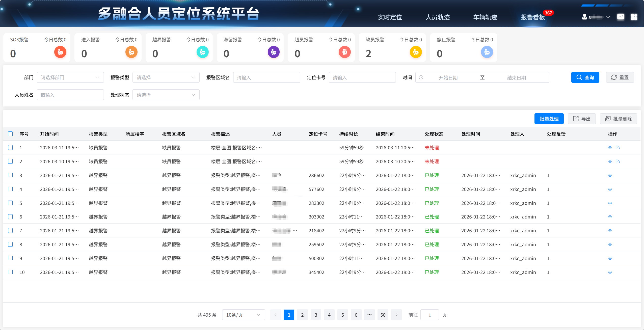Click the 超员报警 pink people icon
This screenshot has width=644, height=330.
point(345,52)
